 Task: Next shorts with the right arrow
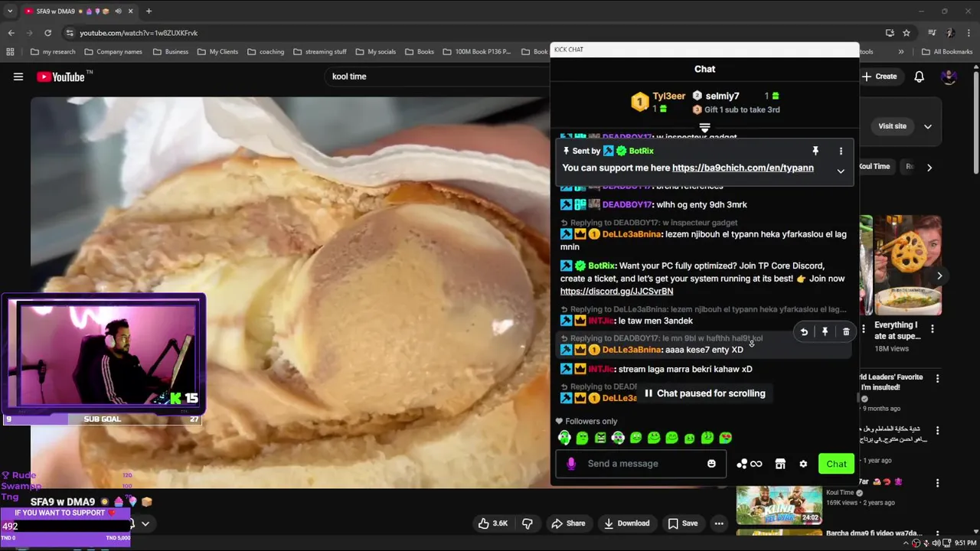point(939,275)
